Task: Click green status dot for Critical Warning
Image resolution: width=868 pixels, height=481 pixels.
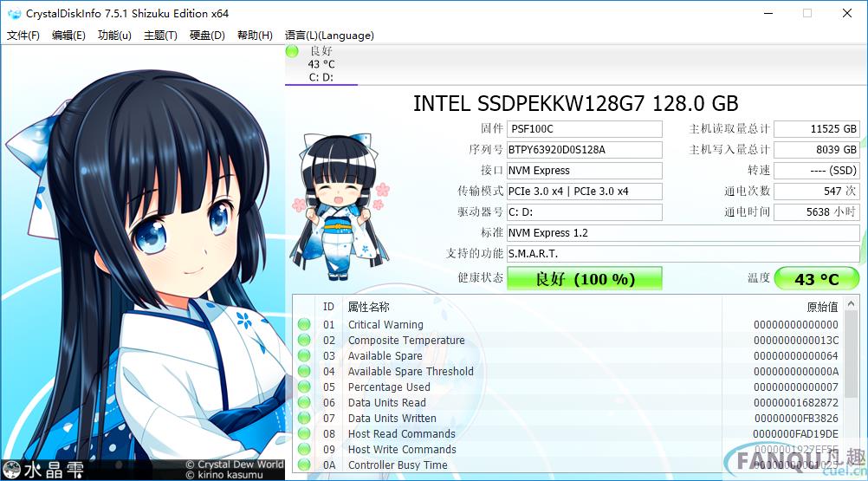Action: pyautogui.click(x=304, y=324)
